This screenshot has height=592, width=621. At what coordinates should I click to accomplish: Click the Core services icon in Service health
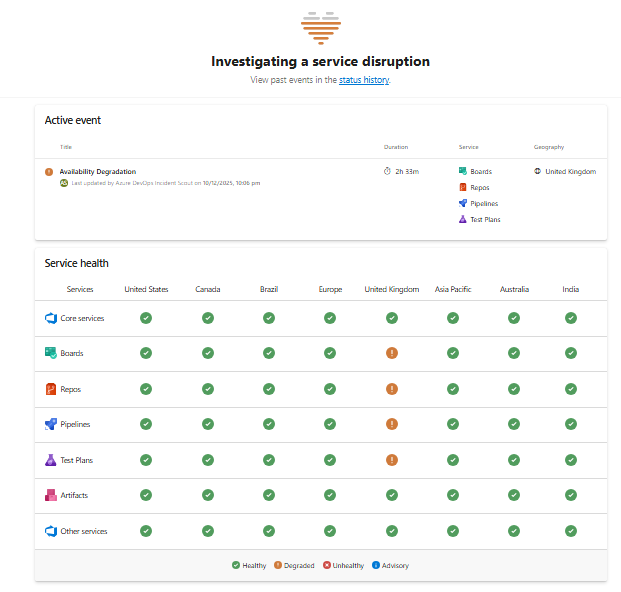tap(51, 318)
